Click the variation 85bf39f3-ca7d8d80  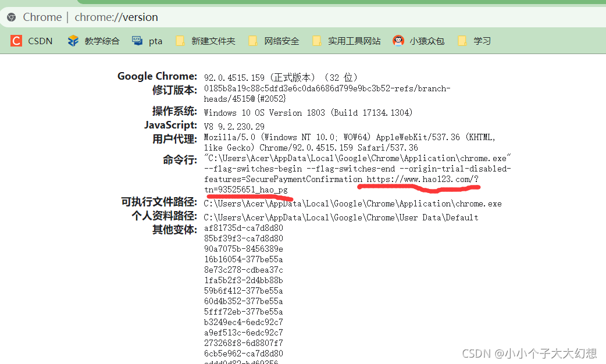[x=244, y=238]
